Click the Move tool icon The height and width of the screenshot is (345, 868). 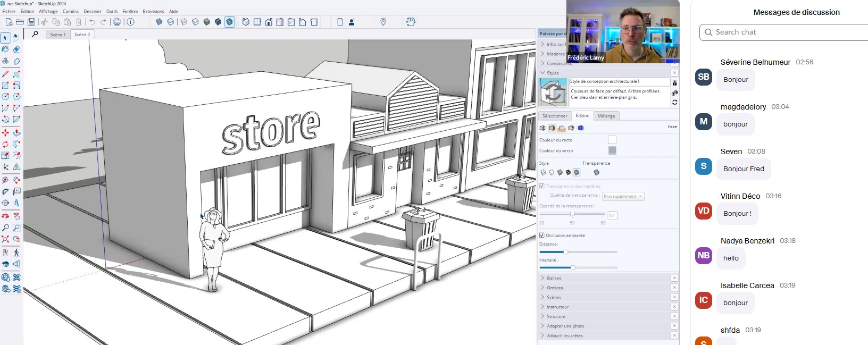[5, 132]
